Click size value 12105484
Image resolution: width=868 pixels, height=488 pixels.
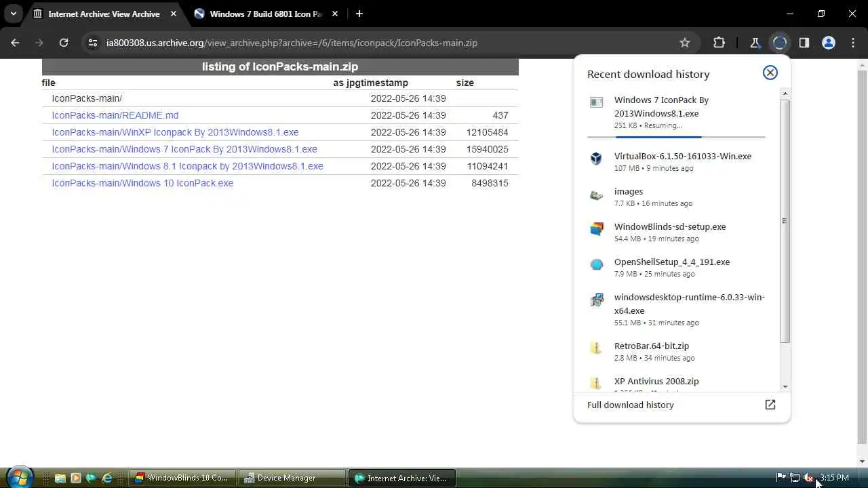pos(487,132)
